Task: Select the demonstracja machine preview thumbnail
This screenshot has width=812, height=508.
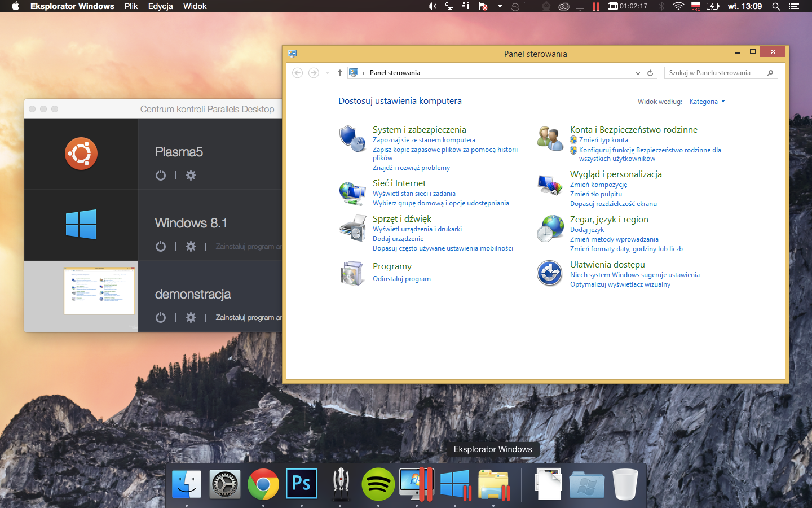Action: pos(99,291)
